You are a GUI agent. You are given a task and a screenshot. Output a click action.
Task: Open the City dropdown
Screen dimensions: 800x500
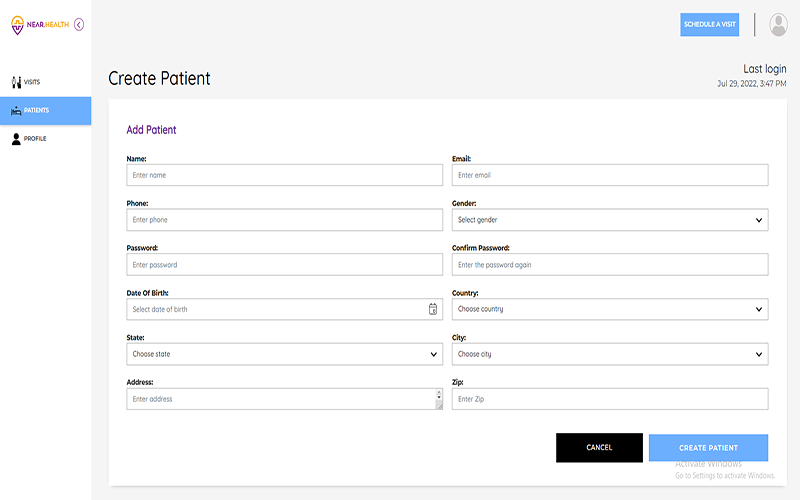coord(759,354)
